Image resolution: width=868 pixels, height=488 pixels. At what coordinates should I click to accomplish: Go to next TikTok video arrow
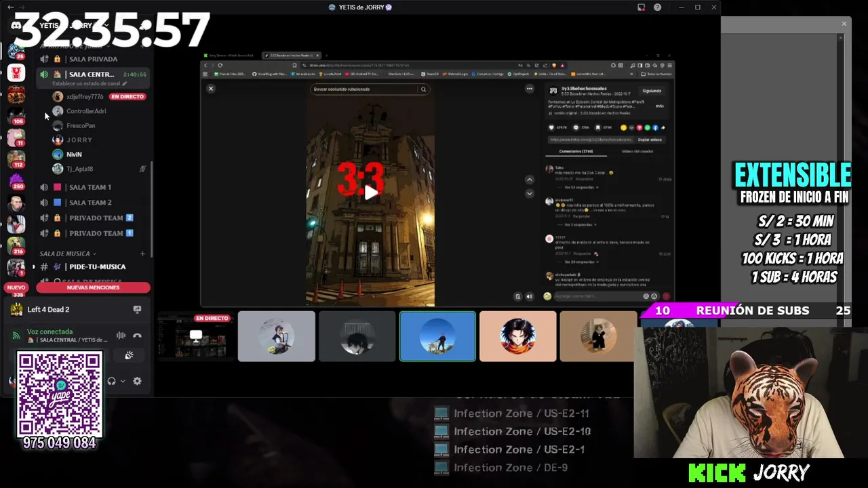point(530,194)
